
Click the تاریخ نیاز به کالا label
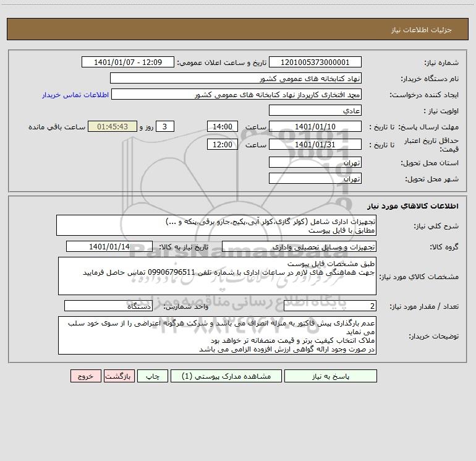point(184,247)
